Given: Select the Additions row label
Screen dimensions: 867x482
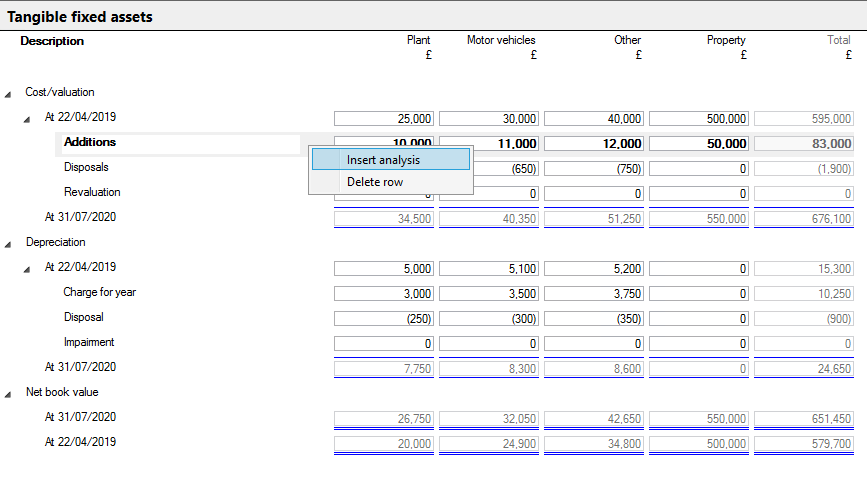Looking at the screenshot, I should (x=90, y=142).
